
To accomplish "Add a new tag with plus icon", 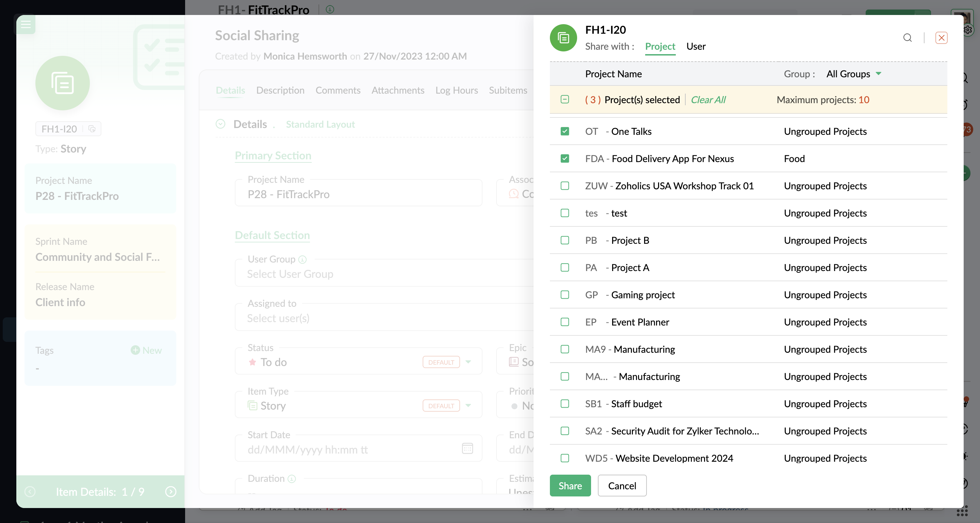I will pyautogui.click(x=135, y=350).
